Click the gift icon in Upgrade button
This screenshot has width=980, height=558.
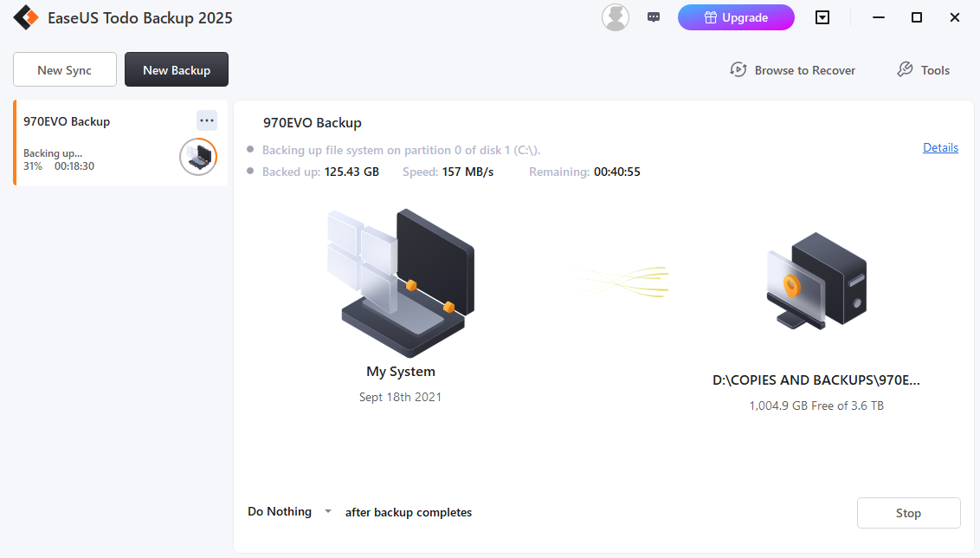(710, 17)
